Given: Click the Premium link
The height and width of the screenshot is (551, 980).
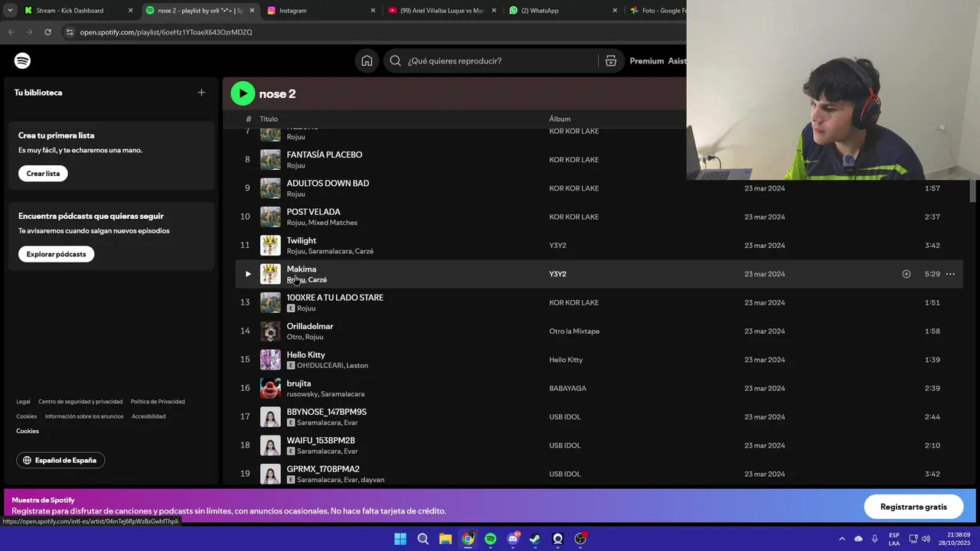Looking at the screenshot, I should point(646,61).
